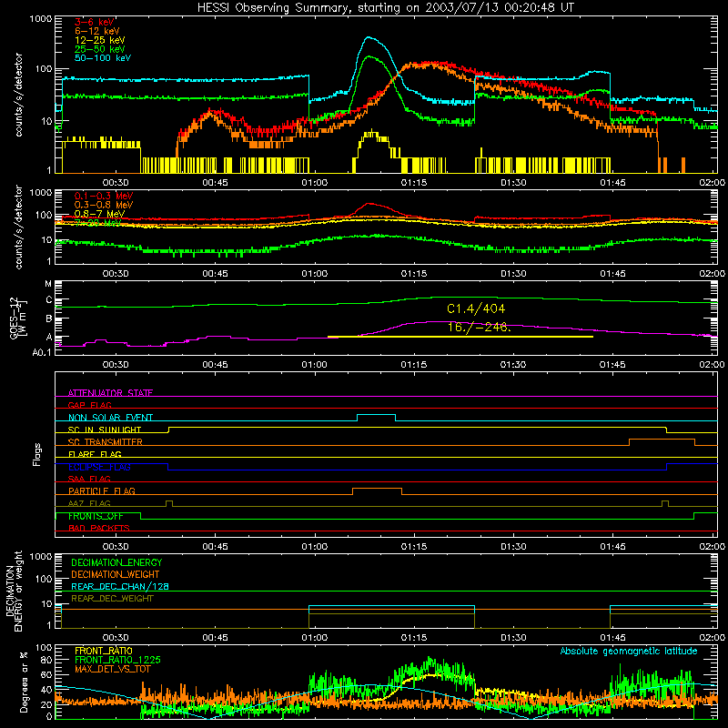
Task: Select the GAP_FLAG label
Action: pyautogui.click(x=89, y=405)
